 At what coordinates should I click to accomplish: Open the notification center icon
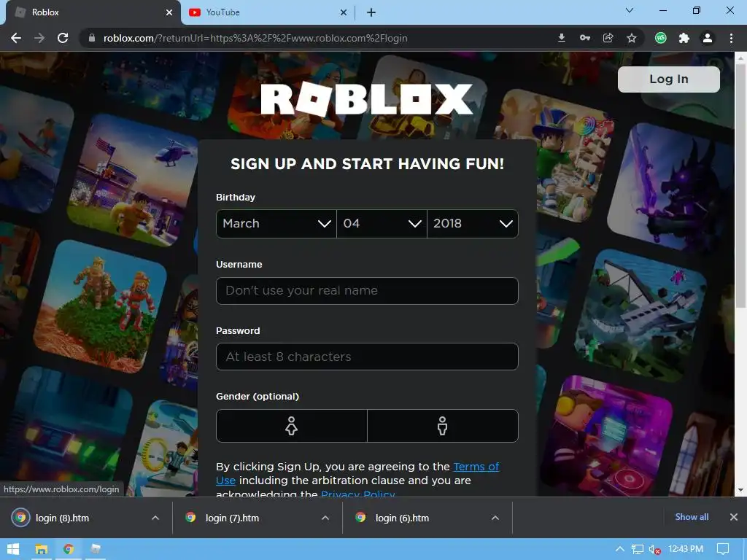723,549
